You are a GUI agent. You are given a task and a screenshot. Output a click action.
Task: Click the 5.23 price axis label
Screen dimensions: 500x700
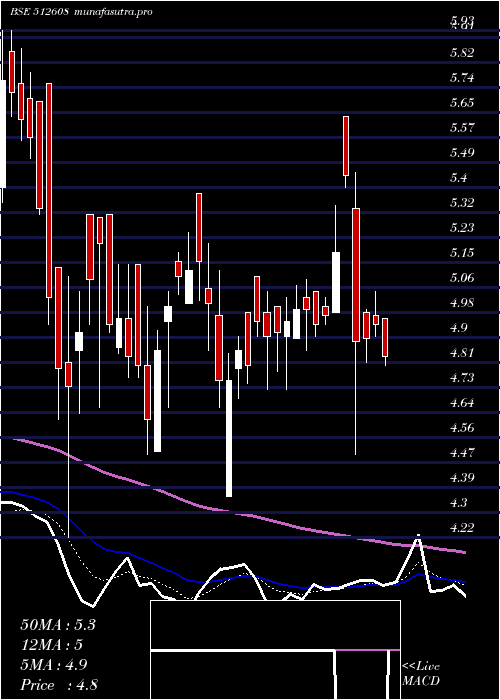462,228
